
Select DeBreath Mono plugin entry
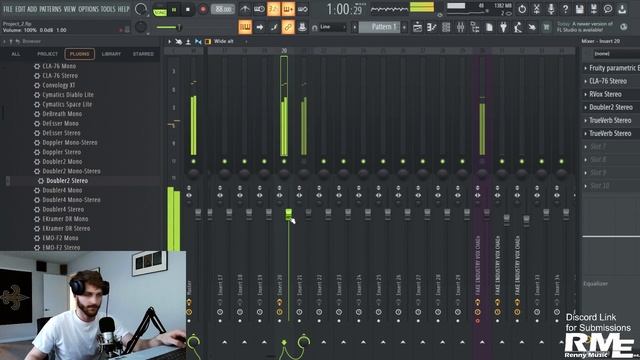click(62, 114)
